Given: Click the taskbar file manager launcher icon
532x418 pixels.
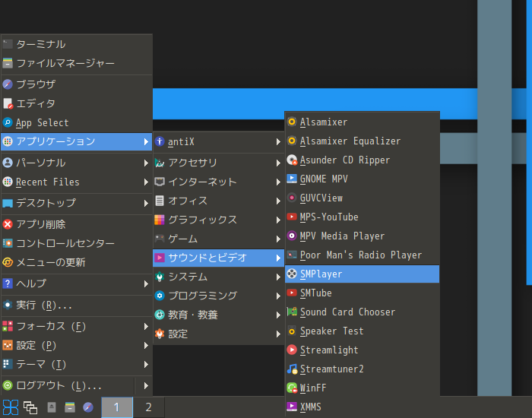Looking at the screenshot, I should (70, 407).
